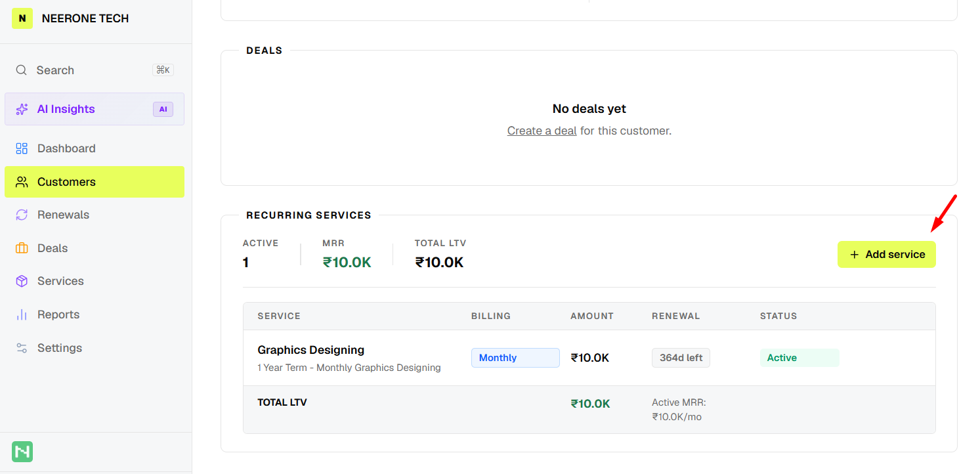Click the RECURRING SERVICES section title
Screen dimensions: 980x474
(309, 215)
